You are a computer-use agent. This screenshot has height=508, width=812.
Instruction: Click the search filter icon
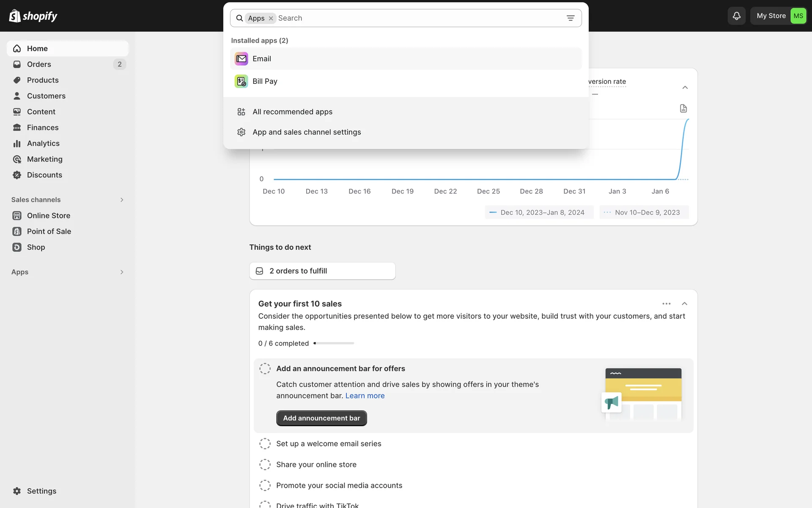tap(570, 18)
